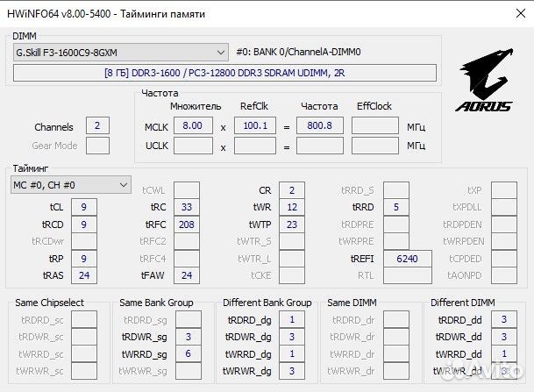
Task: Click the '#0: BANK 0/ChannelA-DIMM0' label
Action: pyautogui.click(x=298, y=52)
